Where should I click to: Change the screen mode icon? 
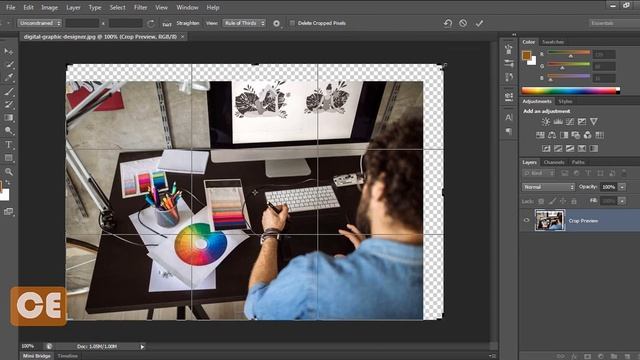9,211
